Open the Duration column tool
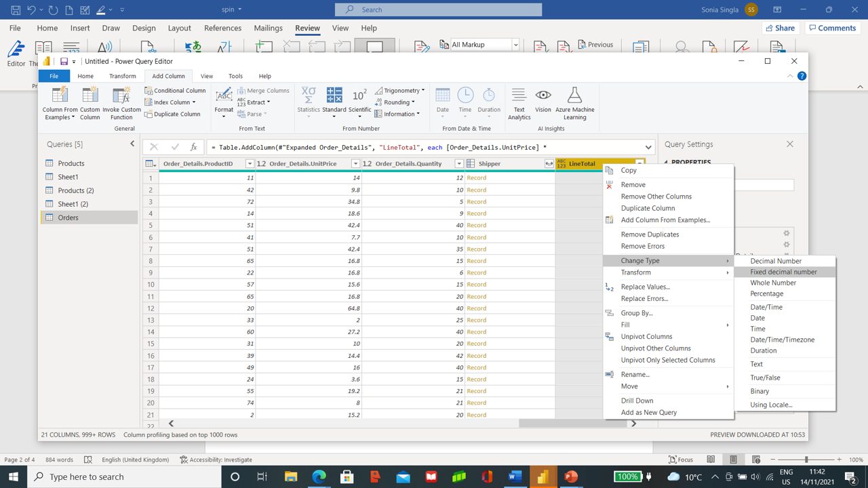868x488 pixels. [489, 102]
